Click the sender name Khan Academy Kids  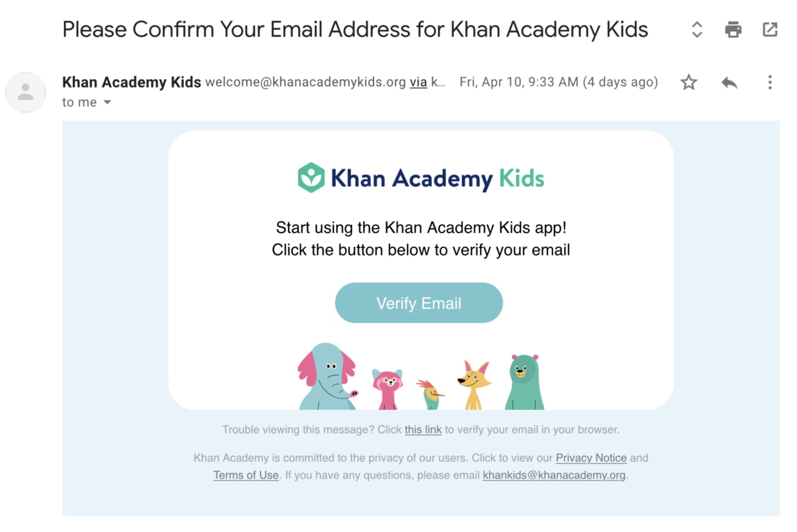131,82
